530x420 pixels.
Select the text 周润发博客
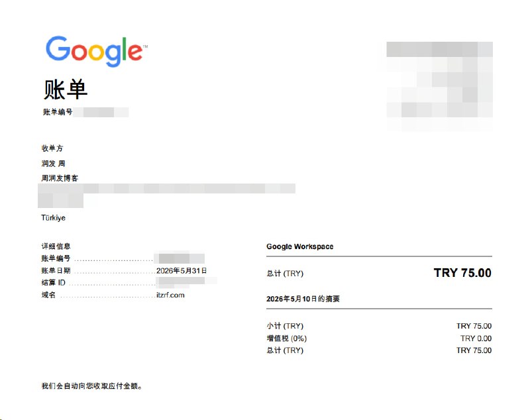pyautogui.click(x=60, y=178)
